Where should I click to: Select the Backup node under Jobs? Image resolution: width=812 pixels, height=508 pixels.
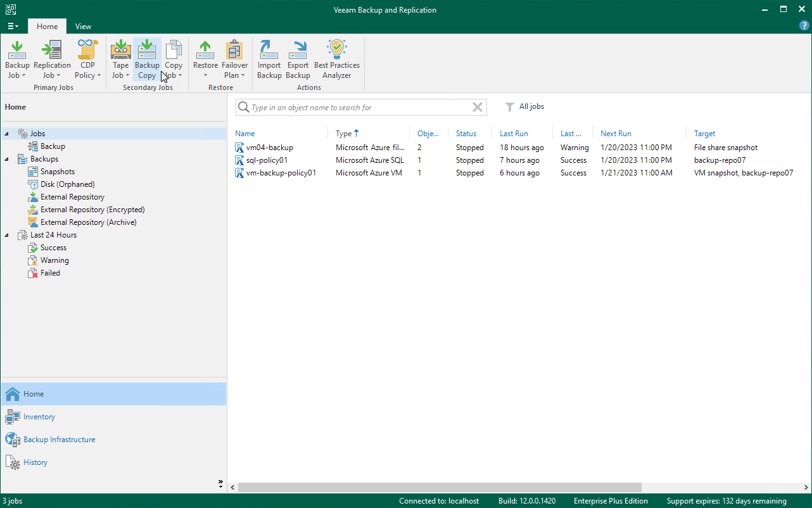click(x=53, y=146)
